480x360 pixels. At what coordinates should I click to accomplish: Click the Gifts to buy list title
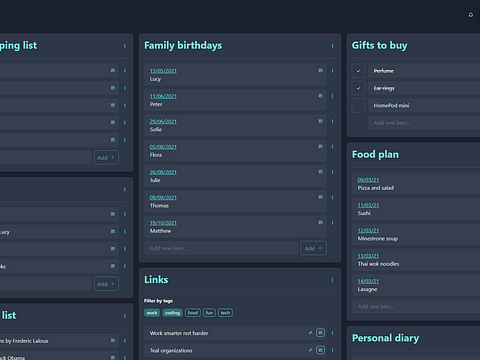[380, 45]
